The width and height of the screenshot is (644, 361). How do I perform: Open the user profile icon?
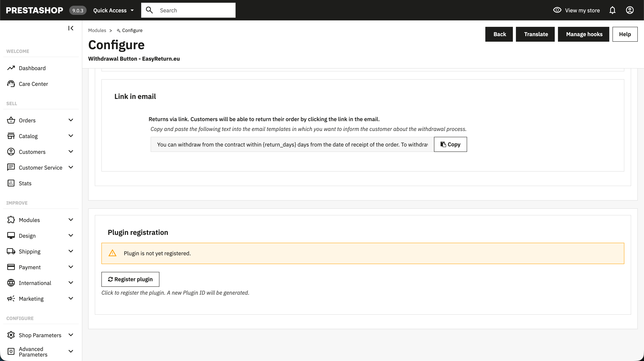point(630,10)
